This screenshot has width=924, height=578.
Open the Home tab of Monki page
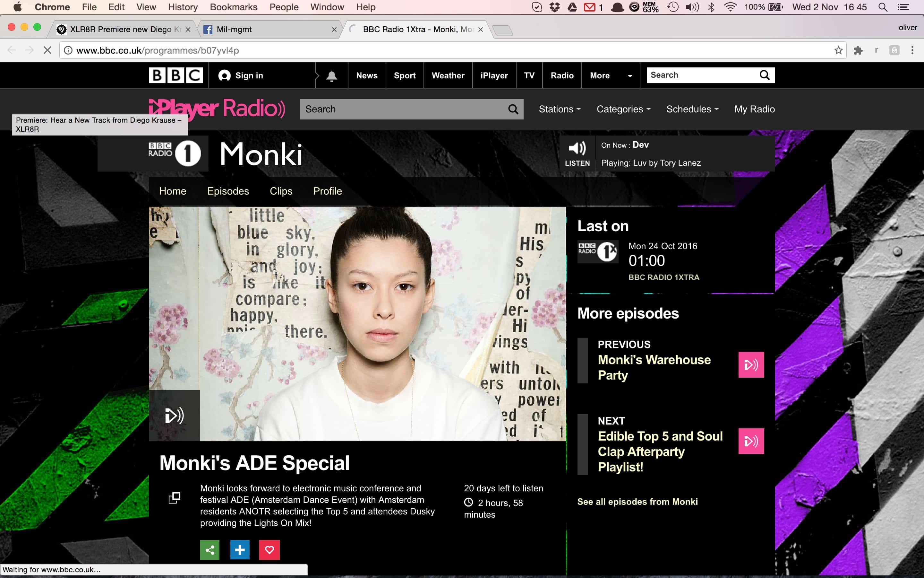[173, 191]
